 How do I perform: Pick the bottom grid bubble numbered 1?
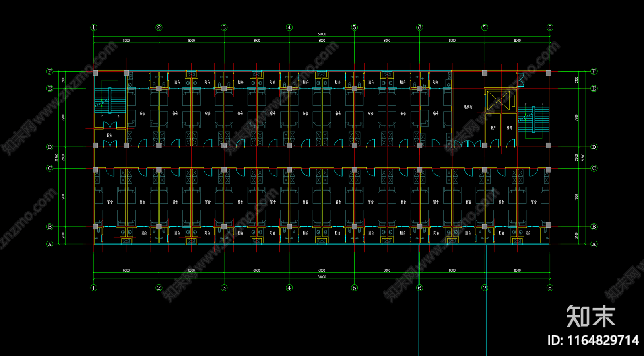(94, 288)
